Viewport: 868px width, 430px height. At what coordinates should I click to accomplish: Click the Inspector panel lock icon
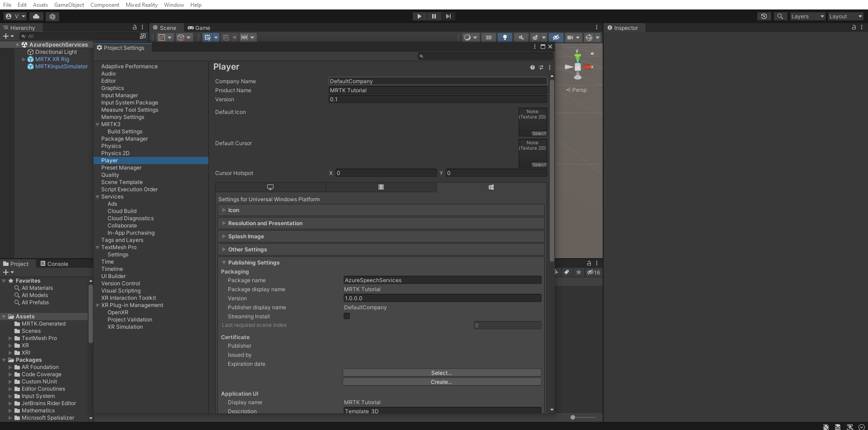click(854, 28)
